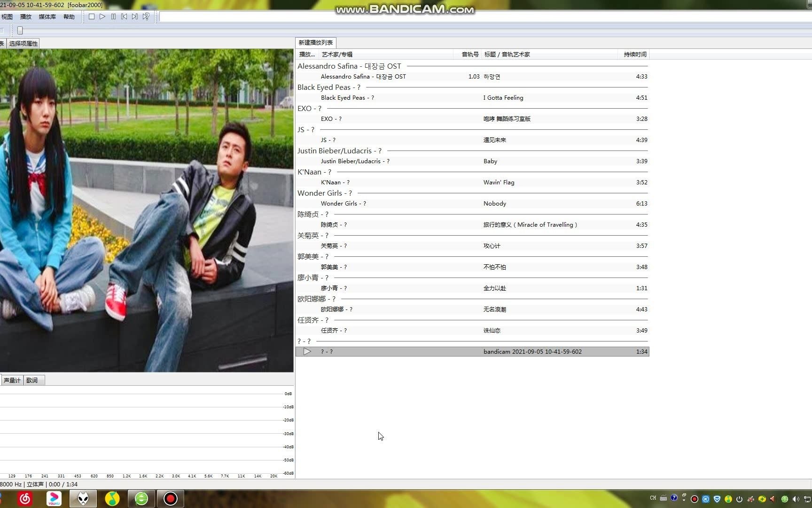Viewport: 812px width, 508px height.
Task: Click the 标题 / 音轨艺术家 column header
Action: [549, 55]
